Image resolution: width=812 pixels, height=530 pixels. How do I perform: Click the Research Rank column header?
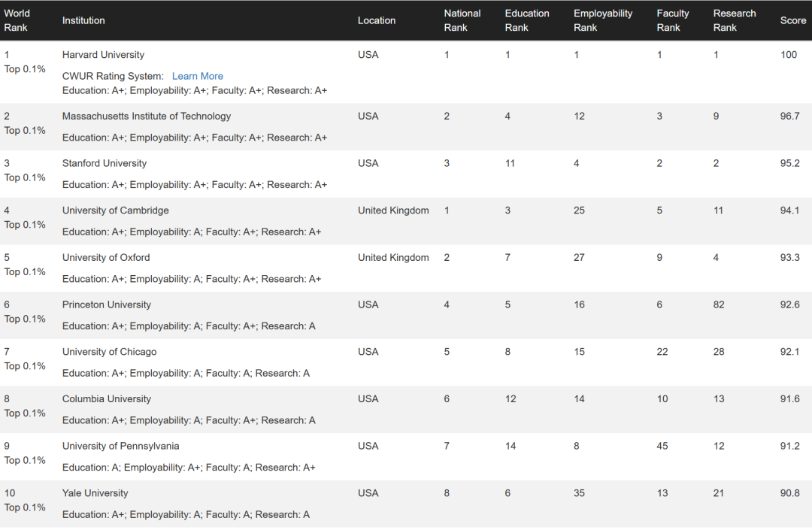point(735,20)
